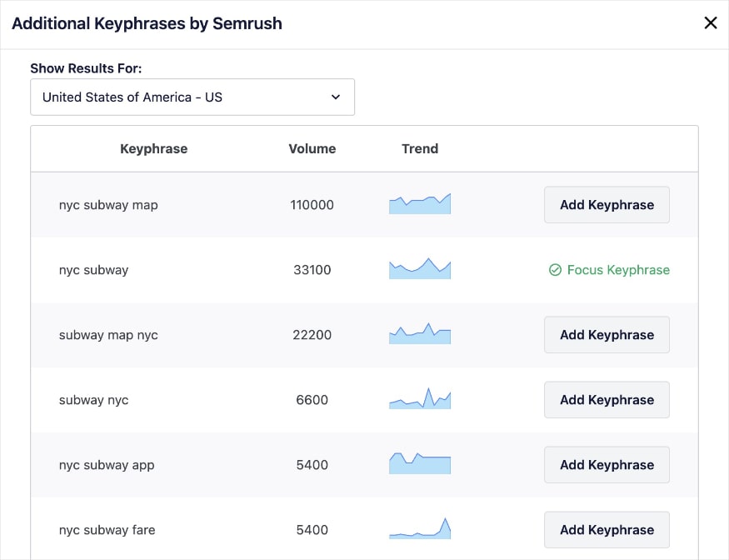View trend chart for subway nyc
The height and width of the screenshot is (560, 729).
420,398
